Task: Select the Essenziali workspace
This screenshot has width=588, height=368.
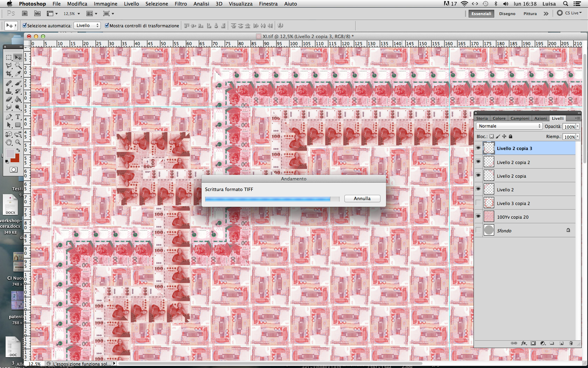Action: (481, 14)
